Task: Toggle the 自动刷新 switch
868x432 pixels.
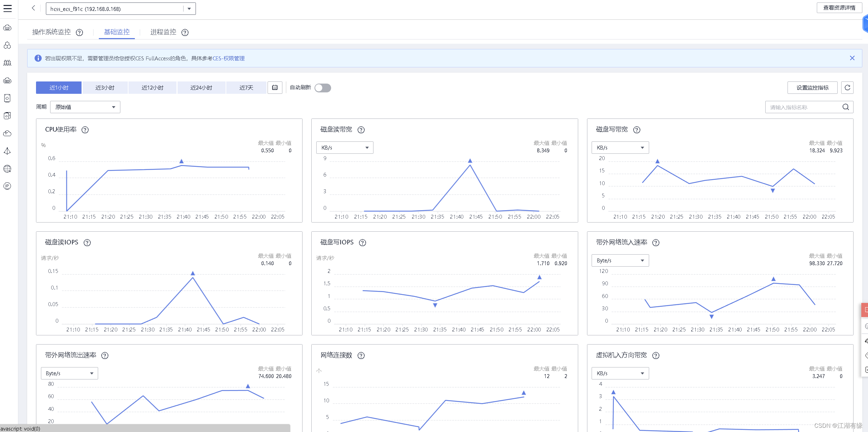Action: (323, 87)
